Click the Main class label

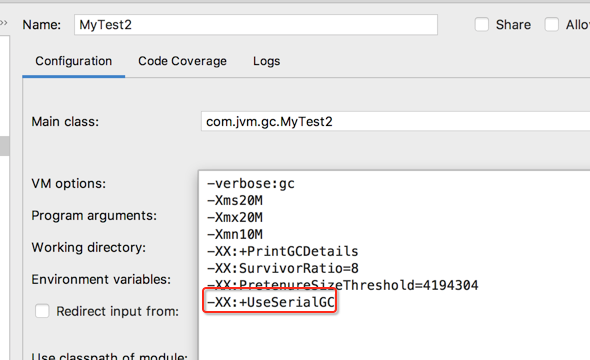tap(65, 122)
